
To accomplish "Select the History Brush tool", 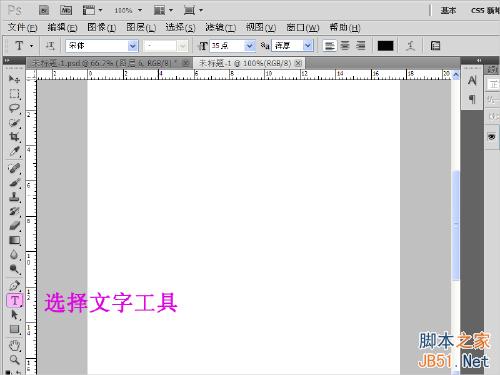I will [x=14, y=211].
